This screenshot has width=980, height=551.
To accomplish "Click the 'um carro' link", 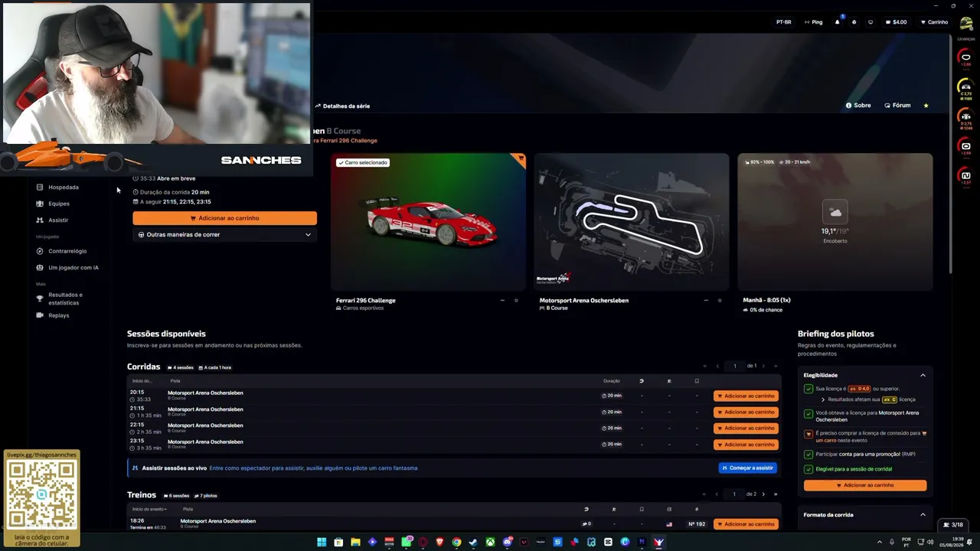I will click(825, 440).
